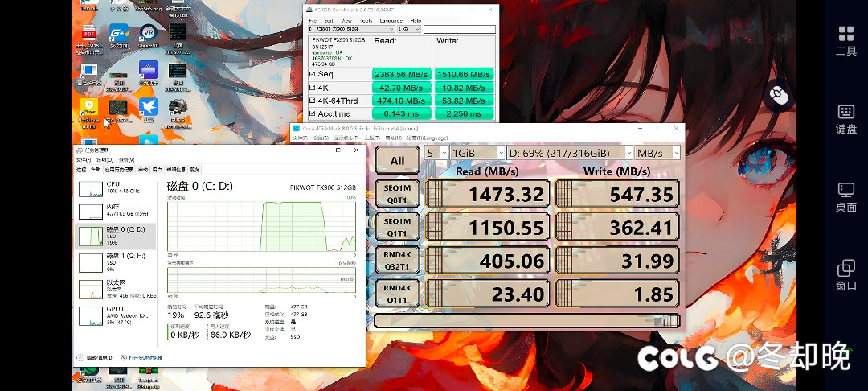Tap the 窗口 window icon in right sidebar
The image size is (868, 391).
[845, 275]
